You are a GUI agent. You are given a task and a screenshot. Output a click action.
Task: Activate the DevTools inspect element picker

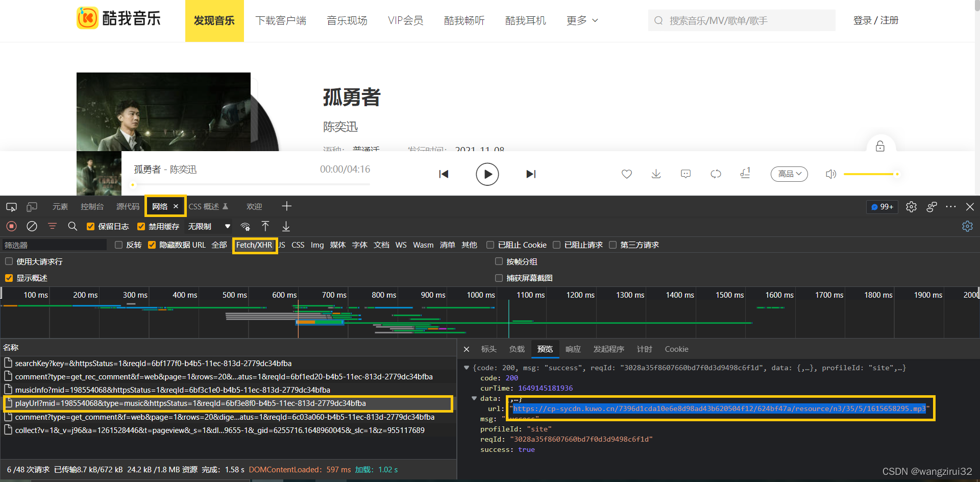(x=11, y=207)
